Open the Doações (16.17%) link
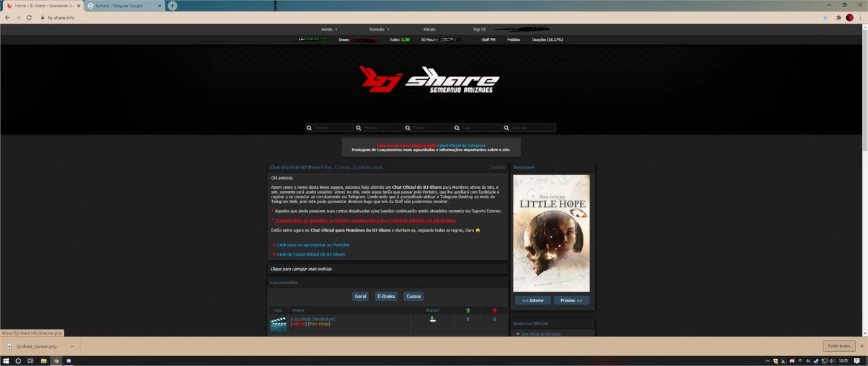Image resolution: width=868 pixels, height=366 pixels. click(547, 40)
